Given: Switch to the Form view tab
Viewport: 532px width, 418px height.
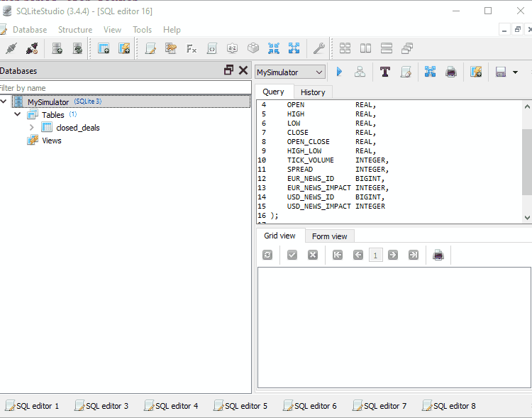Looking at the screenshot, I should tap(329, 236).
